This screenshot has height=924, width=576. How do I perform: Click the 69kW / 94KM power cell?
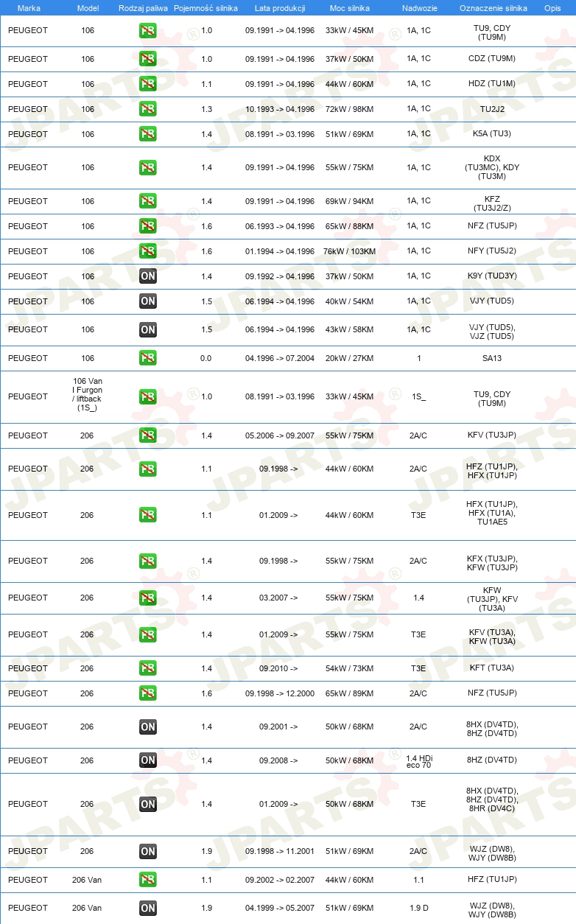pos(350,201)
